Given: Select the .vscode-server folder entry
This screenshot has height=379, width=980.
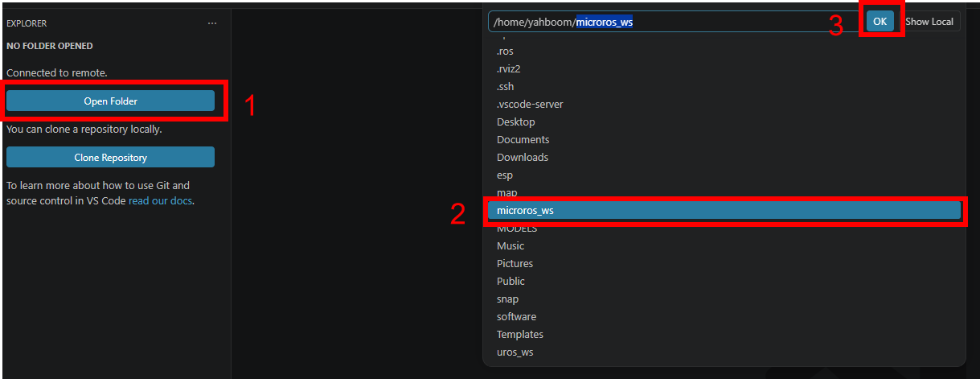Looking at the screenshot, I should pyautogui.click(x=724, y=104).
